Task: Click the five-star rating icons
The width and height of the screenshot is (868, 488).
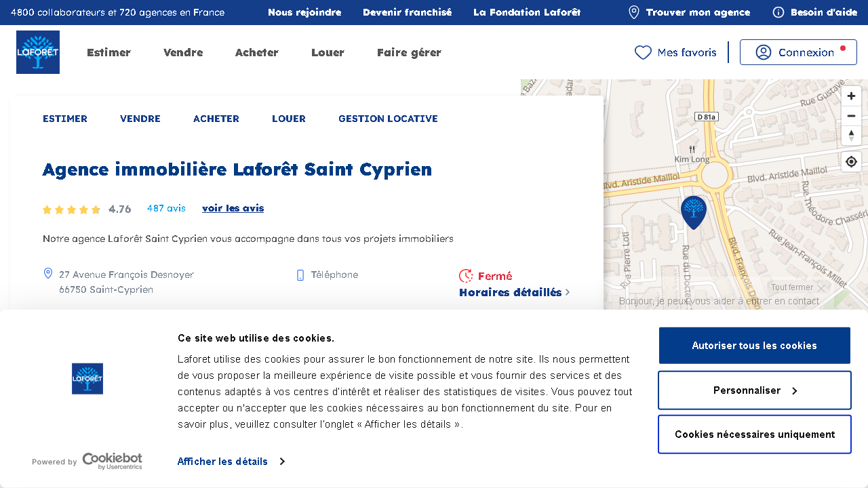Action: click(71, 209)
